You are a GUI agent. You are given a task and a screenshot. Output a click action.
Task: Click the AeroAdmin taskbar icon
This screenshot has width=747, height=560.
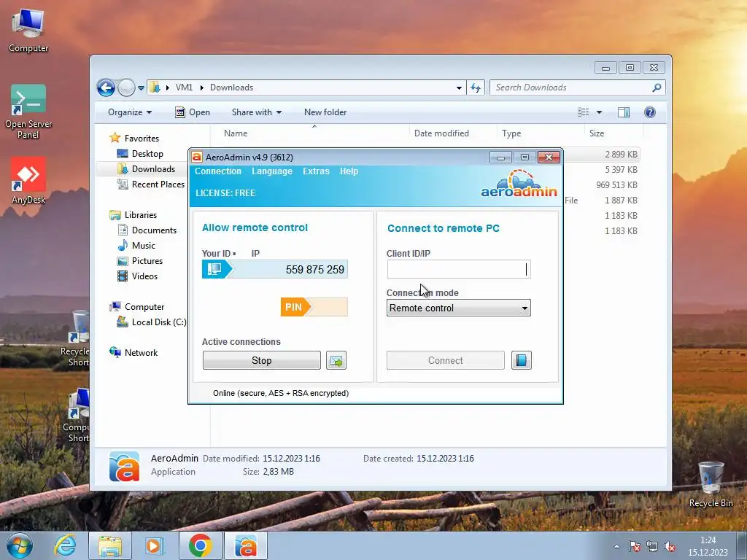click(x=246, y=545)
